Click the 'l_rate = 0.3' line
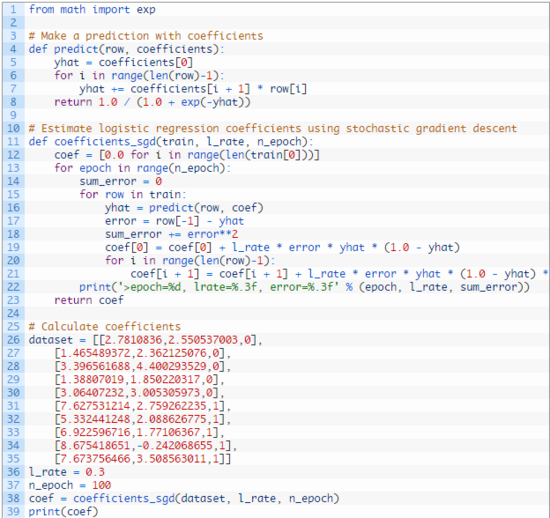The width and height of the screenshot is (550, 518). pyautogui.click(x=67, y=472)
